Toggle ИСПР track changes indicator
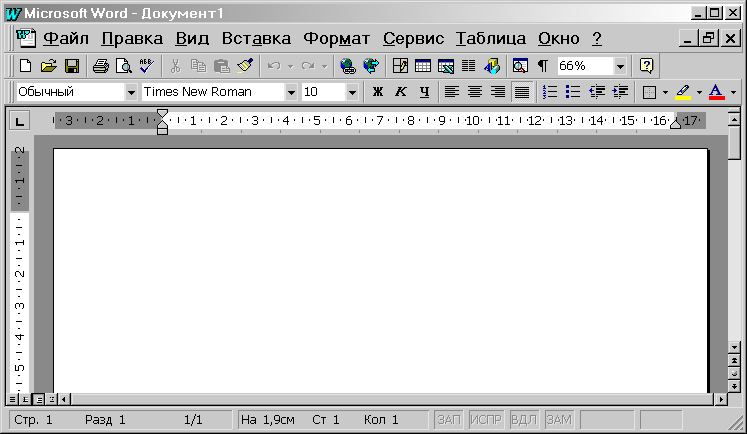Viewport: 747px width, 434px height. tap(485, 420)
